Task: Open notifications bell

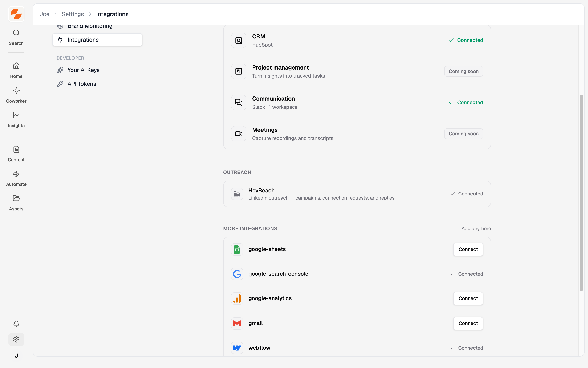Action: pyautogui.click(x=16, y=323)
